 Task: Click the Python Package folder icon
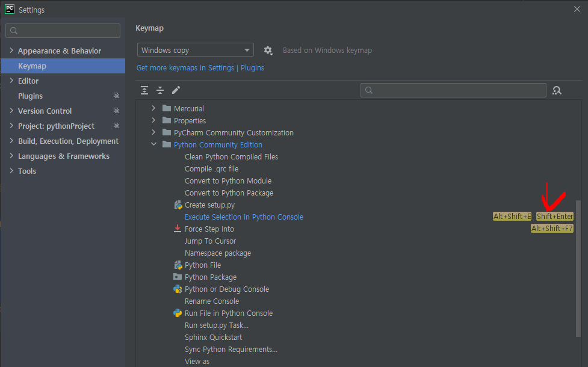(178, 277)
